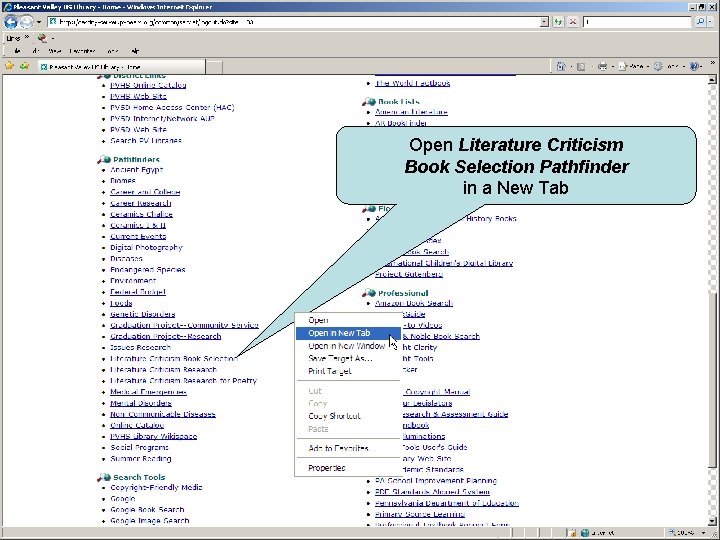
Task: Go back with the browser Back arrow
Action: (11, 22)
